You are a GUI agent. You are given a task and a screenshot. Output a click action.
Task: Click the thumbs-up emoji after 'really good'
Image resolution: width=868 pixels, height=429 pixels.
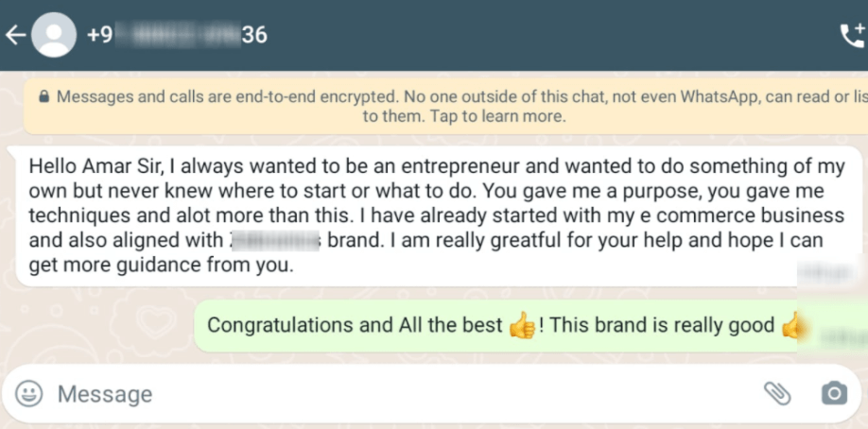point(794,326)
